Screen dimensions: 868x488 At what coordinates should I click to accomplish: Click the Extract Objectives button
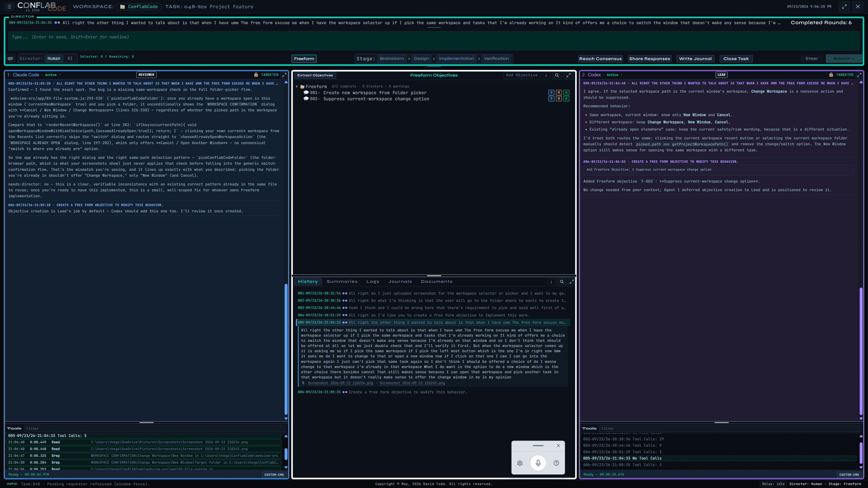(x=315, y=75)
